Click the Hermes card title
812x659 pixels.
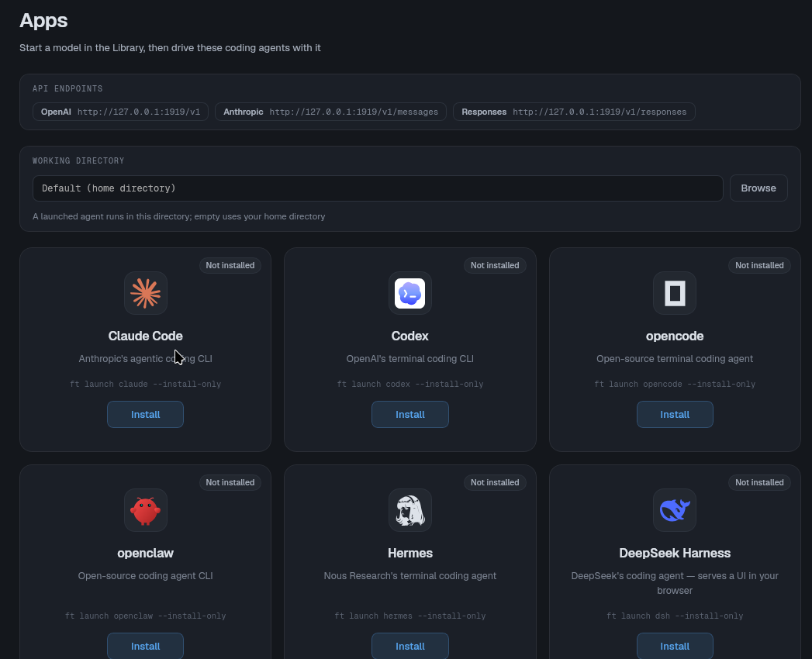(409, 553)
